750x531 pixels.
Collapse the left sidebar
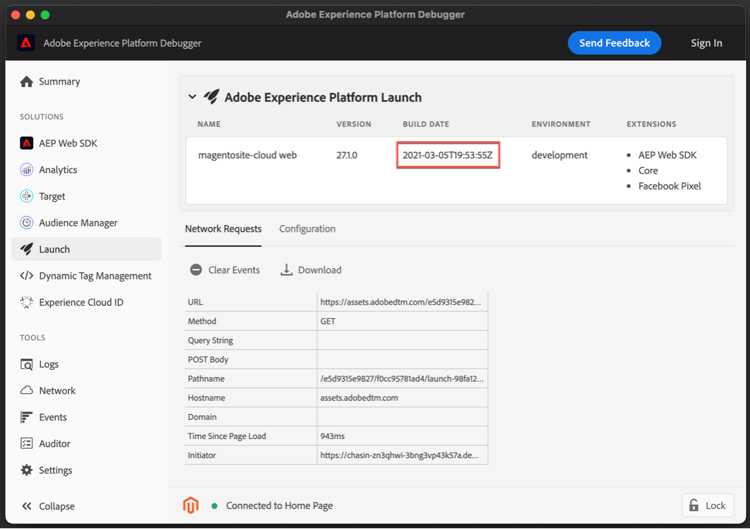coord(48,506)
